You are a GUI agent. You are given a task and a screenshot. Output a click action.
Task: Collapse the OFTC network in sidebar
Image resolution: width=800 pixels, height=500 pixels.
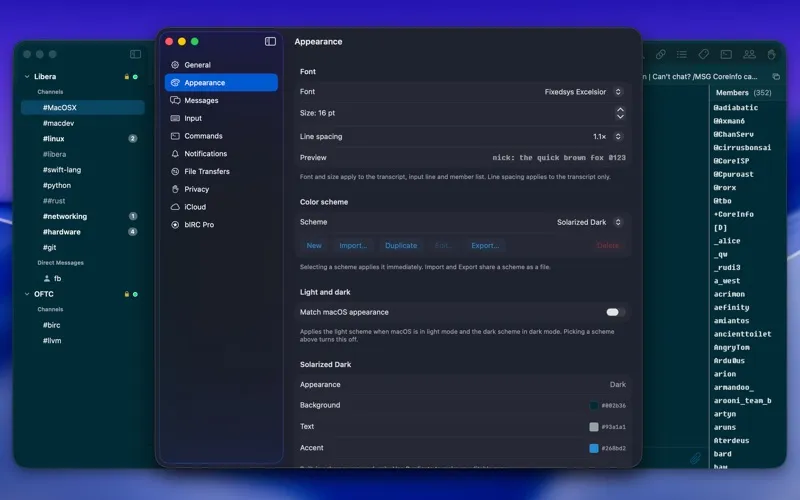pos(27,294)
